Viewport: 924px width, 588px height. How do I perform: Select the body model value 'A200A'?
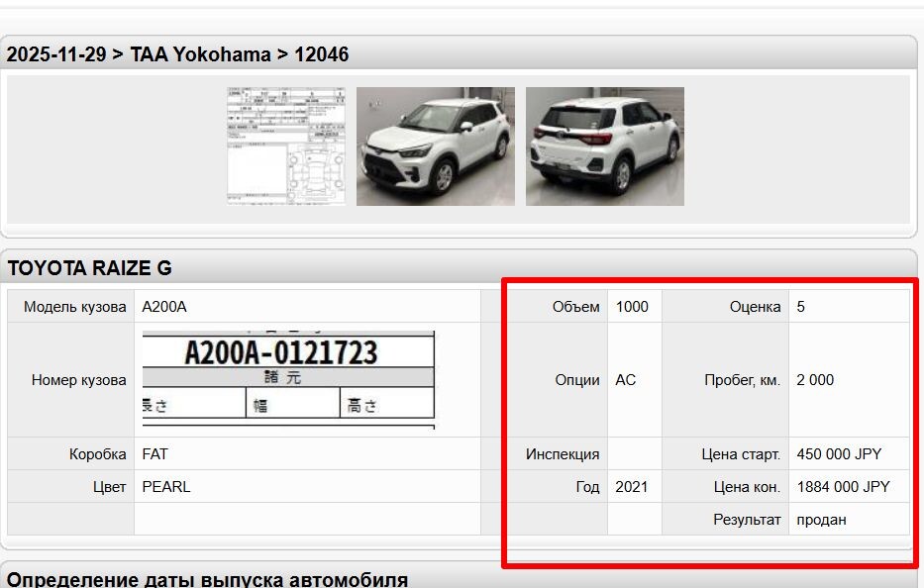(164, 307)
